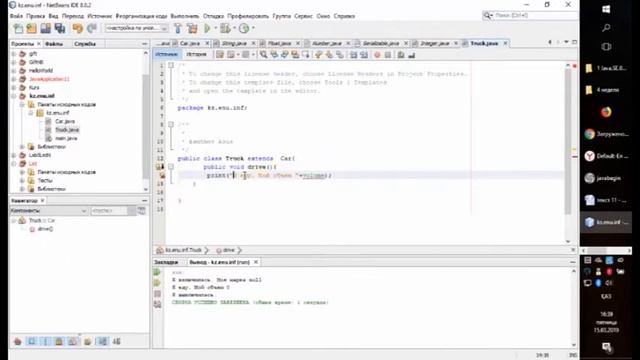640x360 pixels.
Task: Open the Вид menu
Action: 53,16
